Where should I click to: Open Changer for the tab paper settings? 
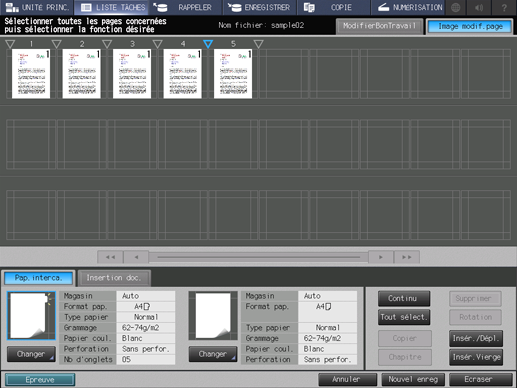click(x=31, y=354)
